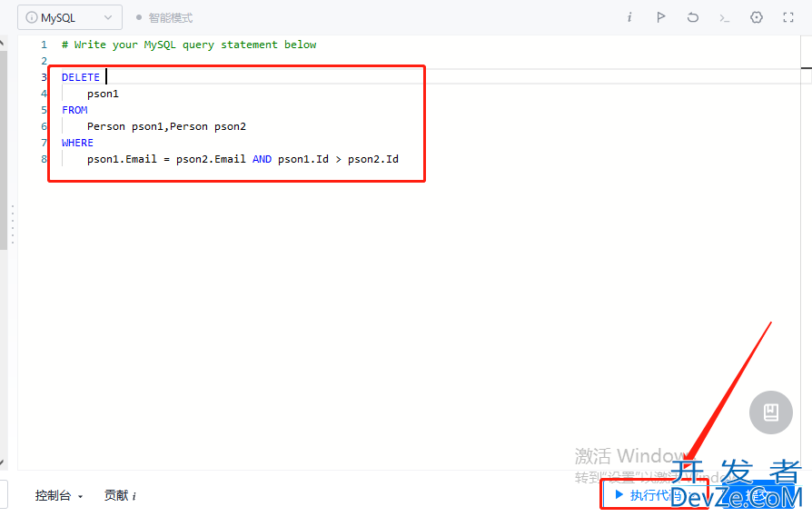812x517 pixels.
Task: Open the editor info icon in toolbar
Action: [629, 17]
